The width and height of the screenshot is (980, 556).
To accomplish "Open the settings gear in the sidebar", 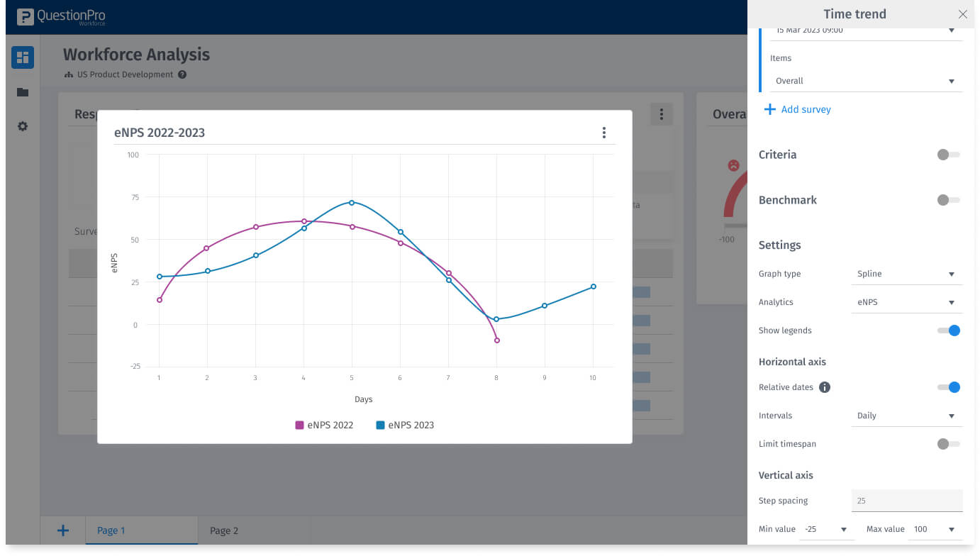I will click(23, 126).
